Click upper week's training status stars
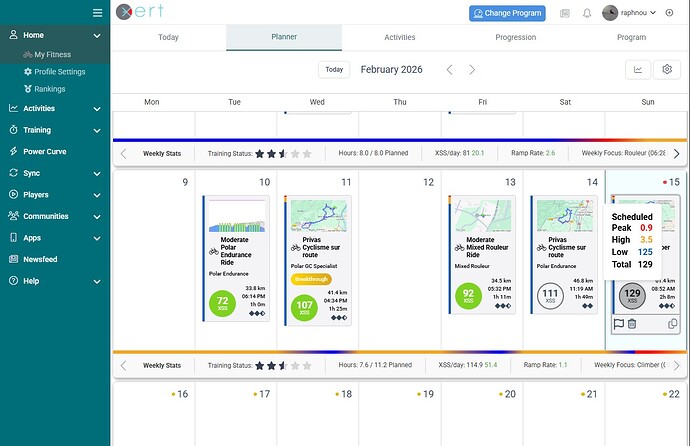This screenshot has height=446, width=690. [x=283, y=154]
